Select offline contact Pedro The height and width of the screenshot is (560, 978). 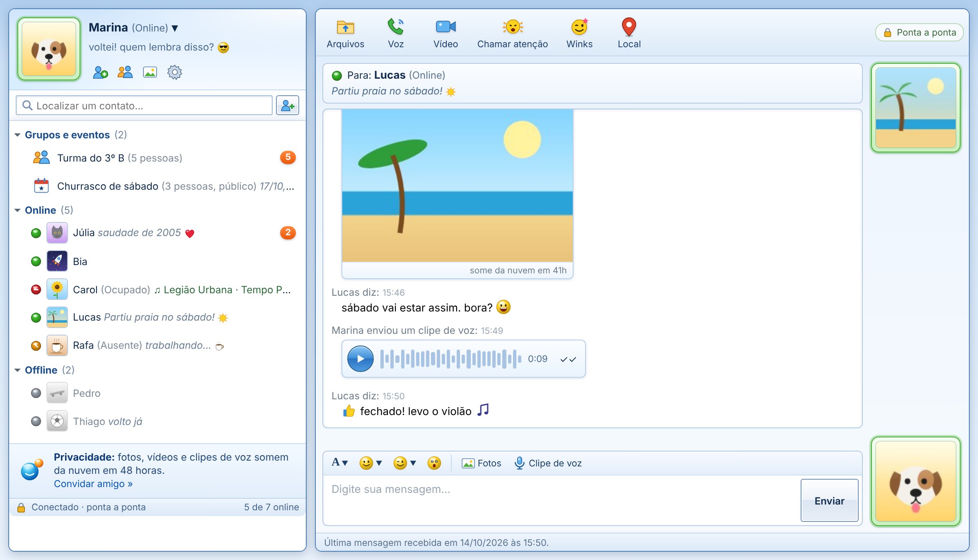click(157, 393)
